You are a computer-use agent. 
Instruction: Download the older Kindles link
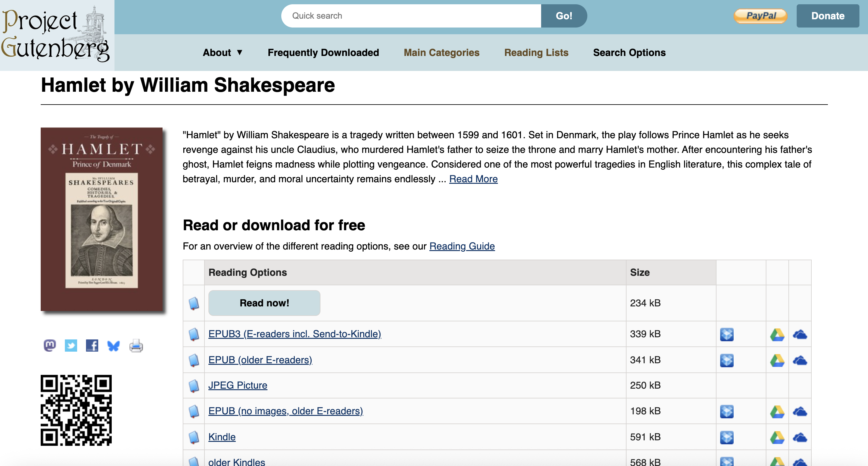(237, 462)
